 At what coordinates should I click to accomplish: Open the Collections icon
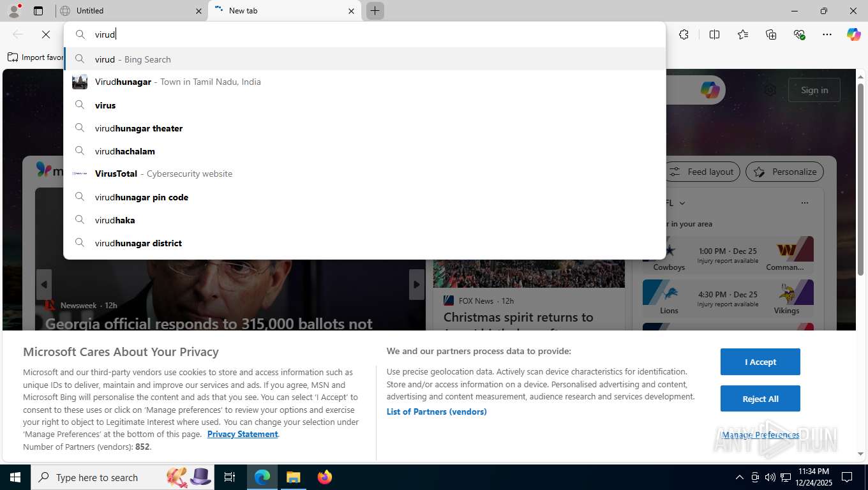click(x=771, y=34)
